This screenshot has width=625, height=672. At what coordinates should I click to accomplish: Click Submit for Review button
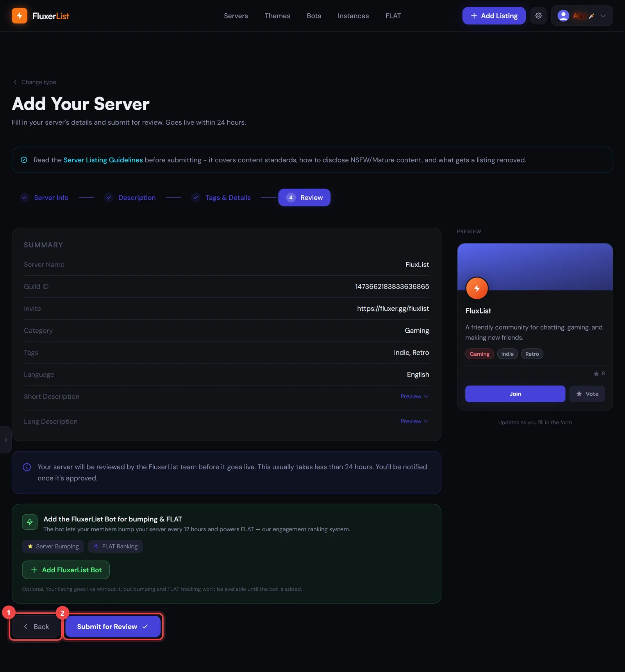113,627
